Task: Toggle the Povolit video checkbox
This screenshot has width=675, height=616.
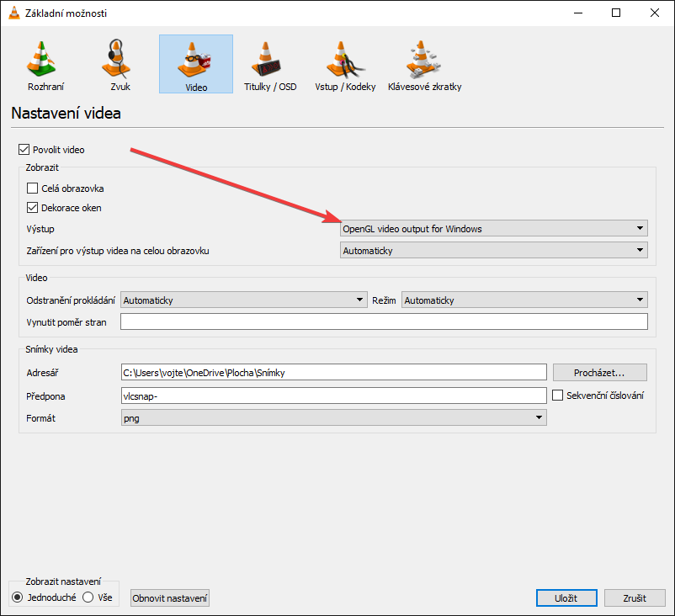Action: pyautogui.click(x=24, y=150)
